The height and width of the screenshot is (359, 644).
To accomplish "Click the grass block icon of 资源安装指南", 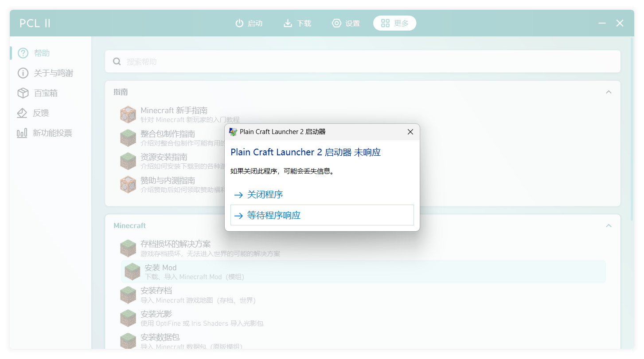I will point(128,161).
